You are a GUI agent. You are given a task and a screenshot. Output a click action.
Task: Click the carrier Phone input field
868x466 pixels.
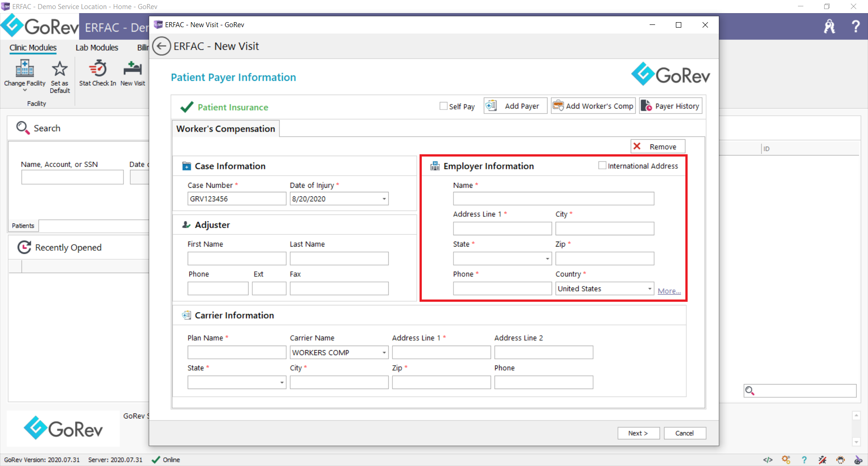(x=543, y=382)
